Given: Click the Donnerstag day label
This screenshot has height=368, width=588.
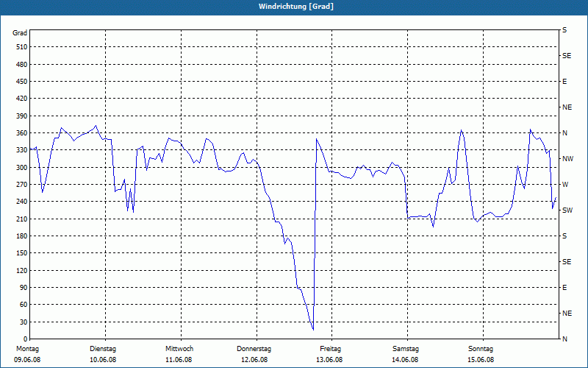Looking at the screenshot, I should pos(254,349).
